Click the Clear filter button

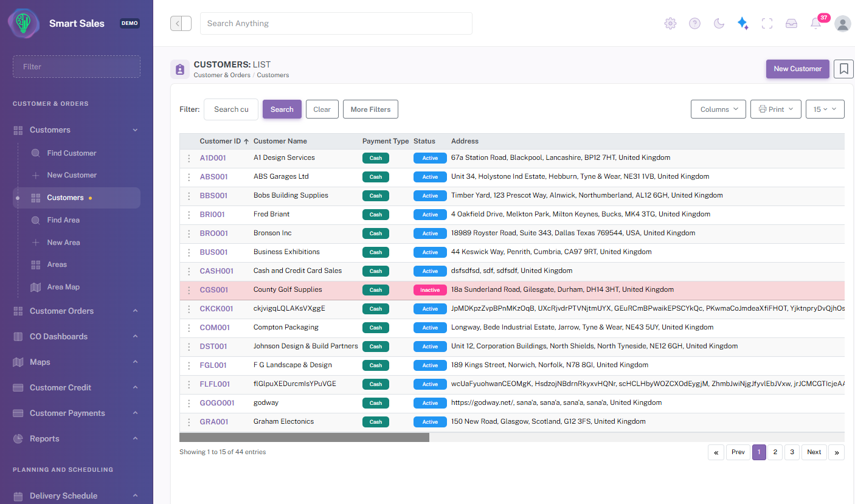point(322,109)
